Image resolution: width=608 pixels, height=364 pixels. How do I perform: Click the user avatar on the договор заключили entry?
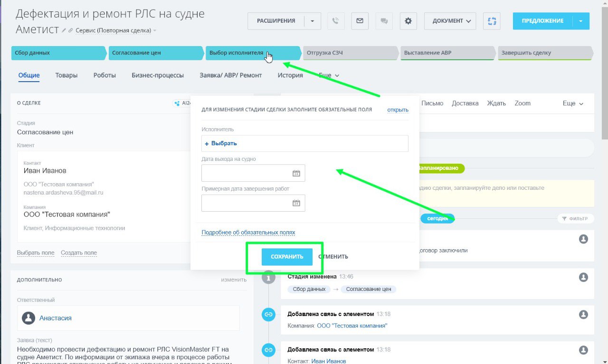pos(583,239)
